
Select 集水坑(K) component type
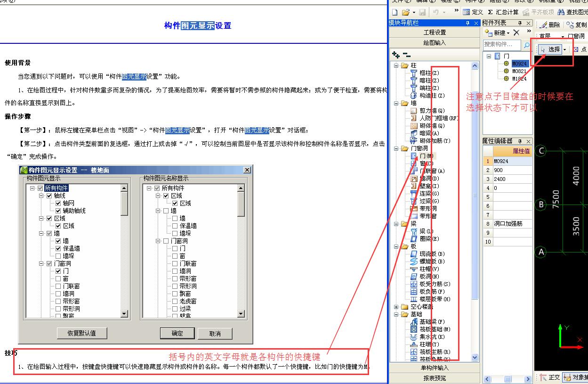(427, 337)
